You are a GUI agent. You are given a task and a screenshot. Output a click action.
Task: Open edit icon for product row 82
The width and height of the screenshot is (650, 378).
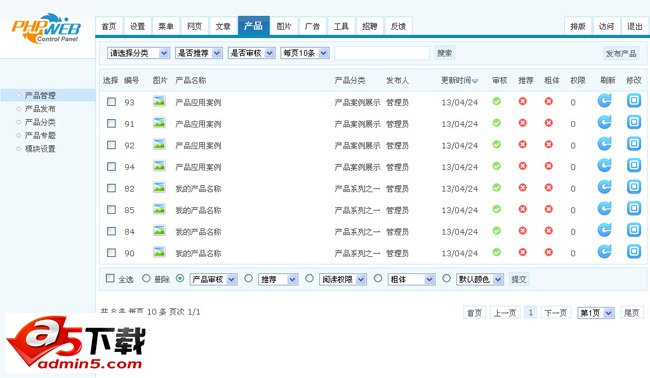(634, 187)
